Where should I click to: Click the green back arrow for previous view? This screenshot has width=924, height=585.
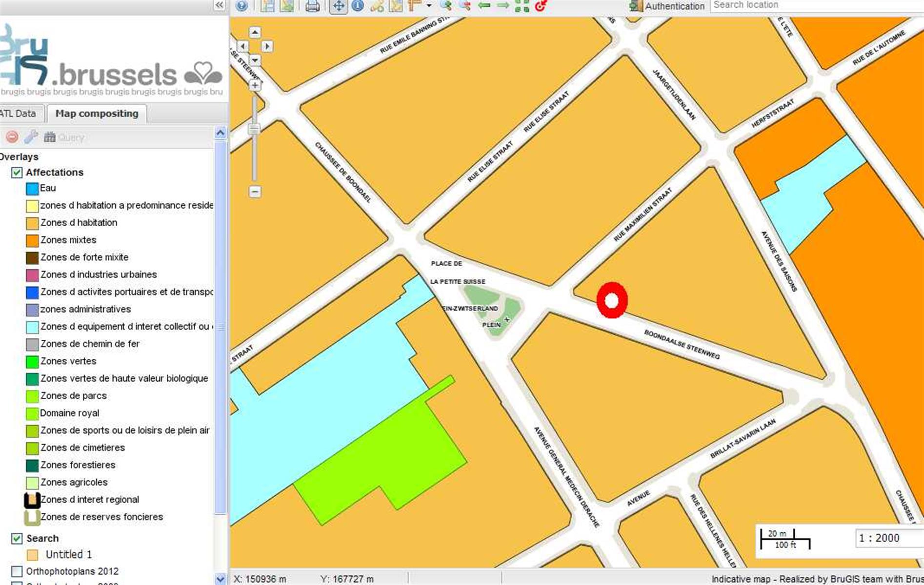[x=484, y=6]
